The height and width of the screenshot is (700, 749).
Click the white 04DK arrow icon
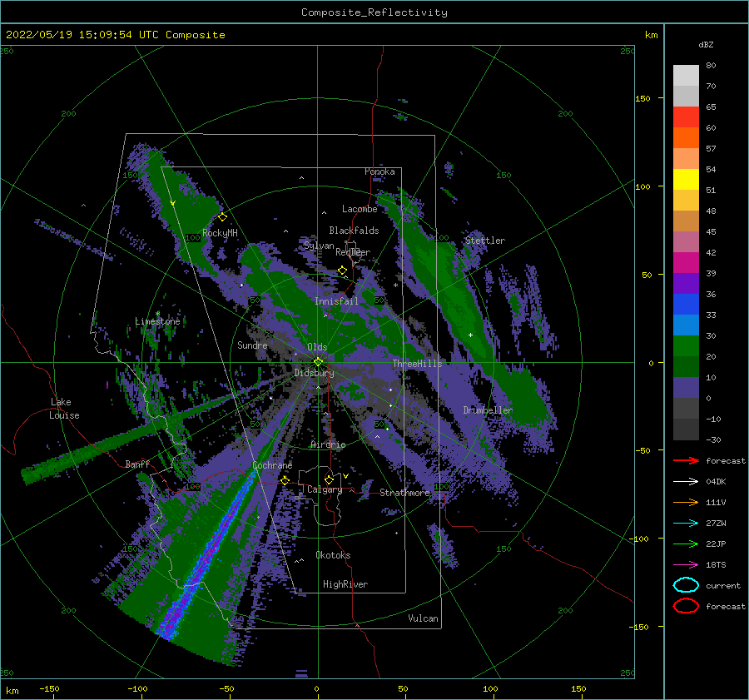click(686, 481)
